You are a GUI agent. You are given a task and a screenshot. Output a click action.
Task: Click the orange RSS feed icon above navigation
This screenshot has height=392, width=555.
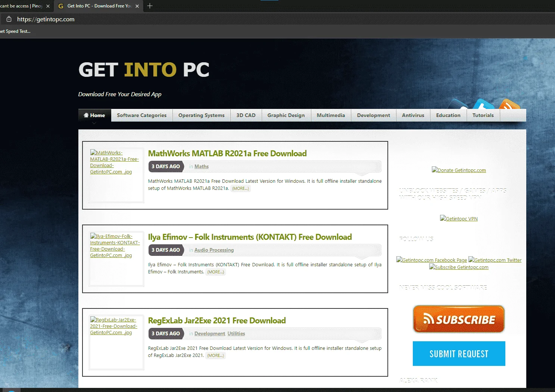coord(509,104)
